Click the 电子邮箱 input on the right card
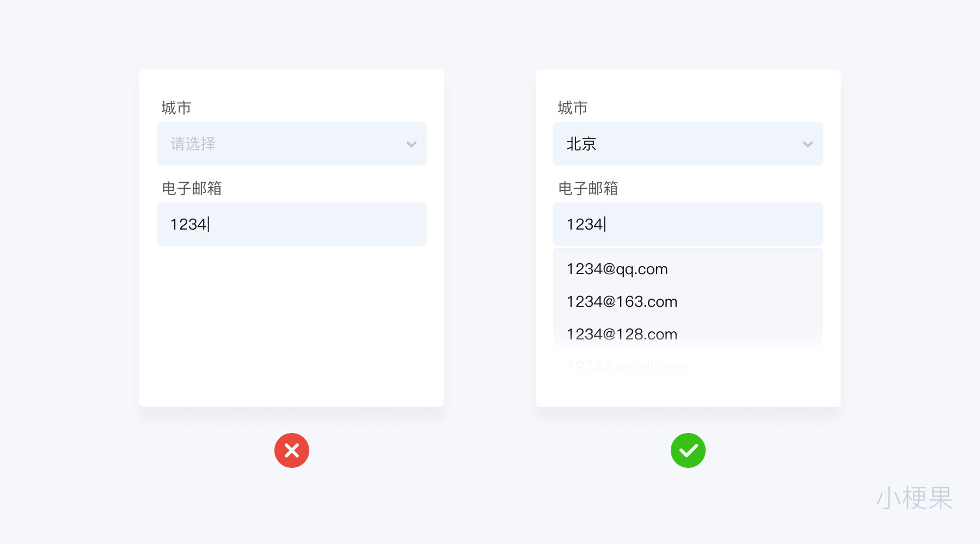The height and width of the screenshot is (544, 980). click(688, 224)
